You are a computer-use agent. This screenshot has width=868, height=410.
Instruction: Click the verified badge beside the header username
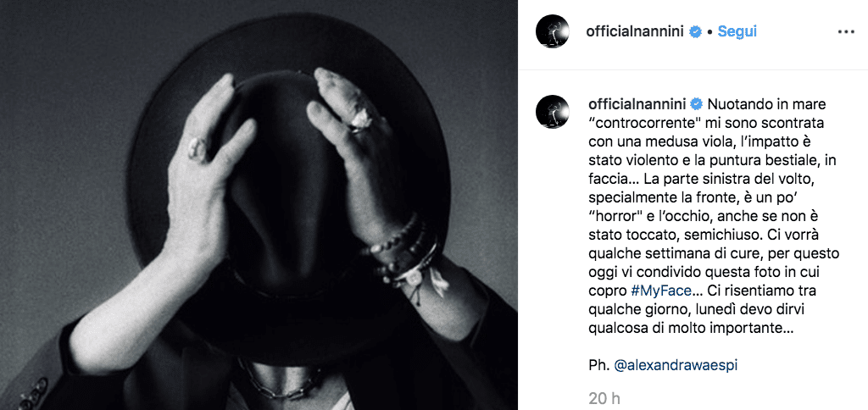[695, 32]
